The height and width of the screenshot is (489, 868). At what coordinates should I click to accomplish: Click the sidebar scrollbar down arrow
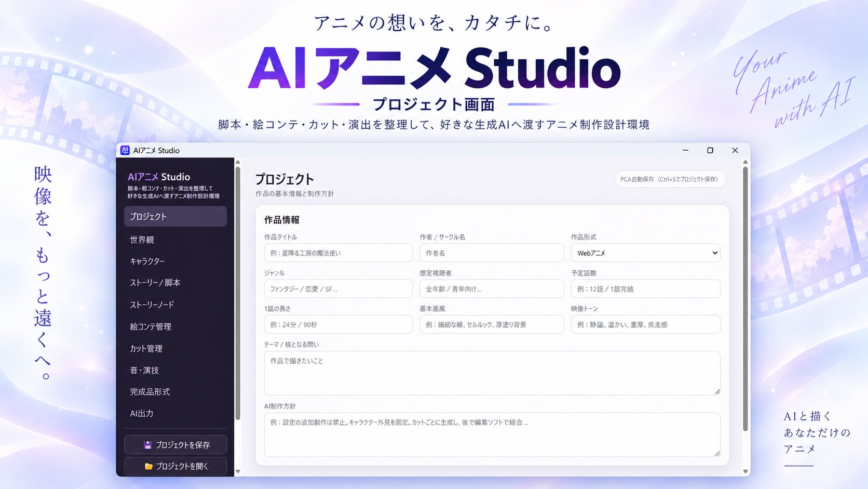pyautogui.click(x=238, y=471)
